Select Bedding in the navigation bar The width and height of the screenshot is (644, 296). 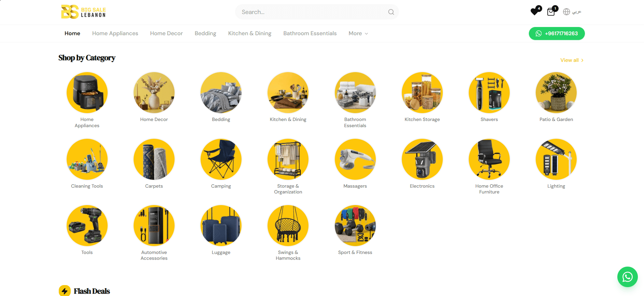[x=205, y=33]
